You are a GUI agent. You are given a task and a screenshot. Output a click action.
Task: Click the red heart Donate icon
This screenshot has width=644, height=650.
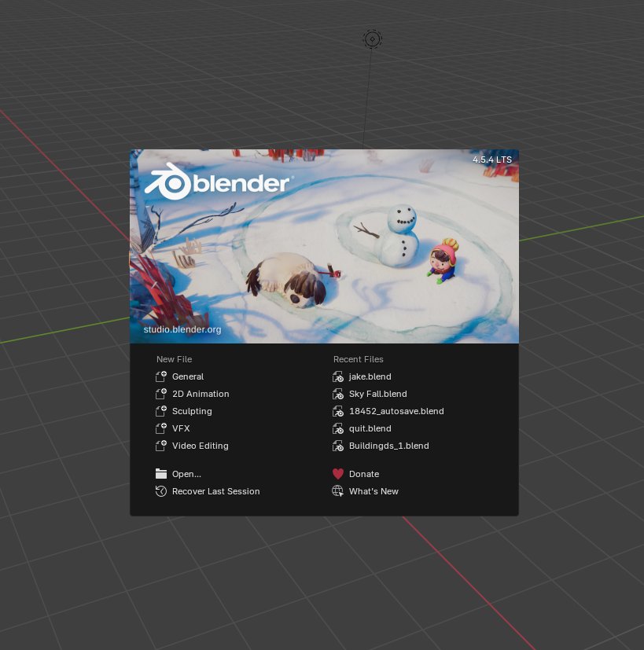[338, 474]
